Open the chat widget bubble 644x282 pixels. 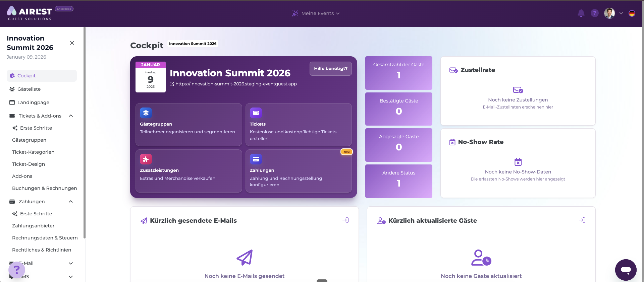(x=626, y=270)
